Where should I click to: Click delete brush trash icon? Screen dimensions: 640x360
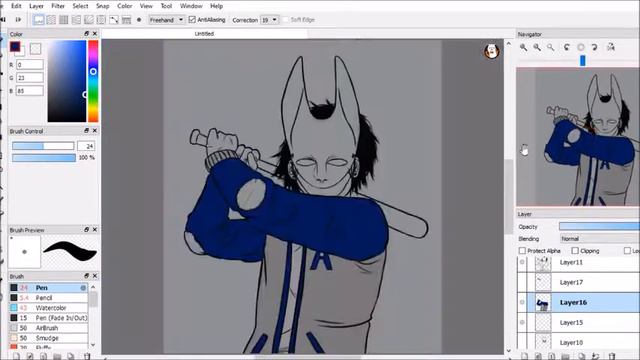[x=87, y=356]
